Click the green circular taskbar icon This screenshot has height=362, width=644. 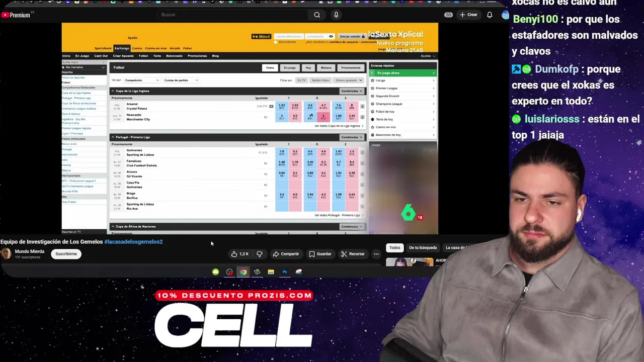coord(215,272)
